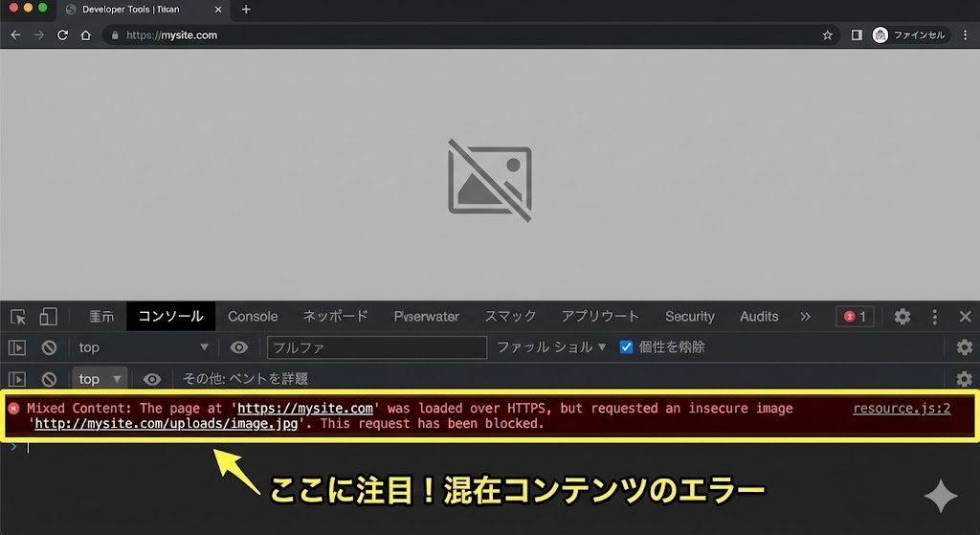This screenshot has width=980, height=535.
Task: Open the browser home page icon
Action: [85, 35]
